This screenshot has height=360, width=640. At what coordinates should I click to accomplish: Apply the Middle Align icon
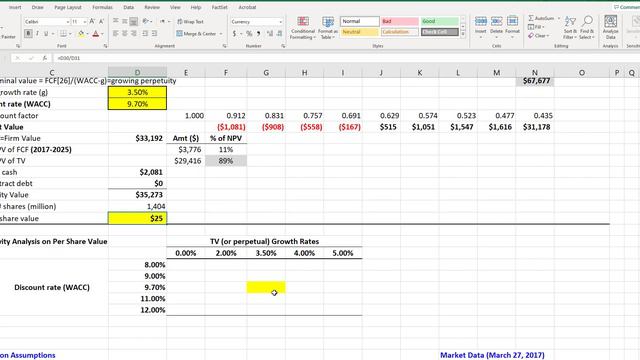pyautogui.click(x=124, y=21)
